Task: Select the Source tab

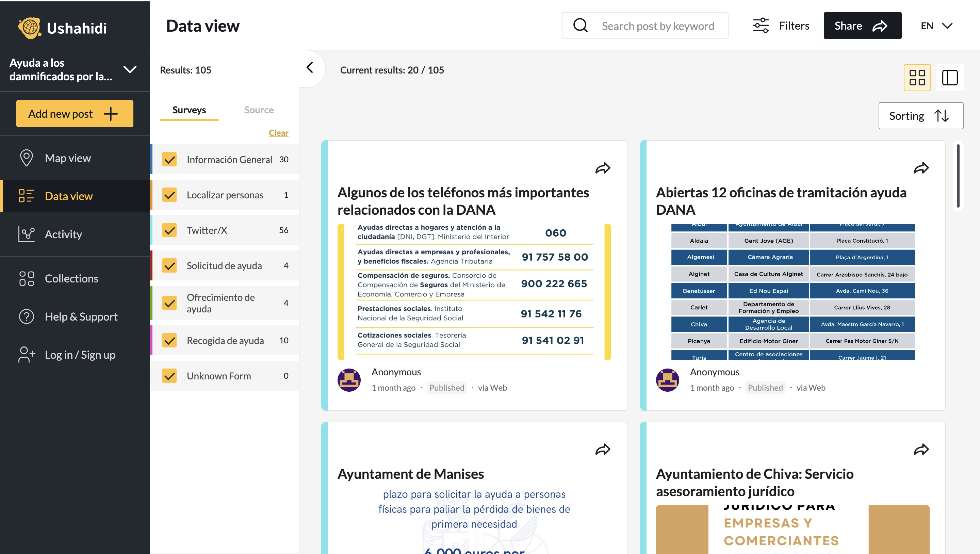Action: coord(259,110)
